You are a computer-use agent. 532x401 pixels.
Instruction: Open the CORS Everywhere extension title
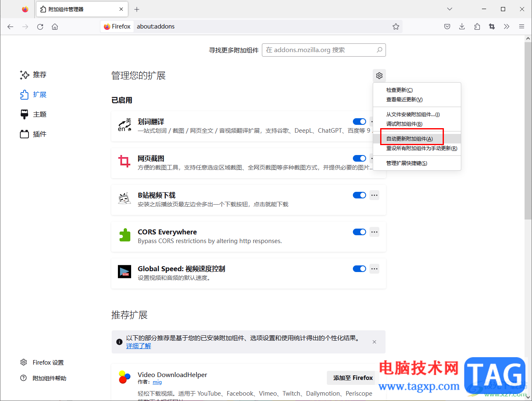tap(167, 232)
